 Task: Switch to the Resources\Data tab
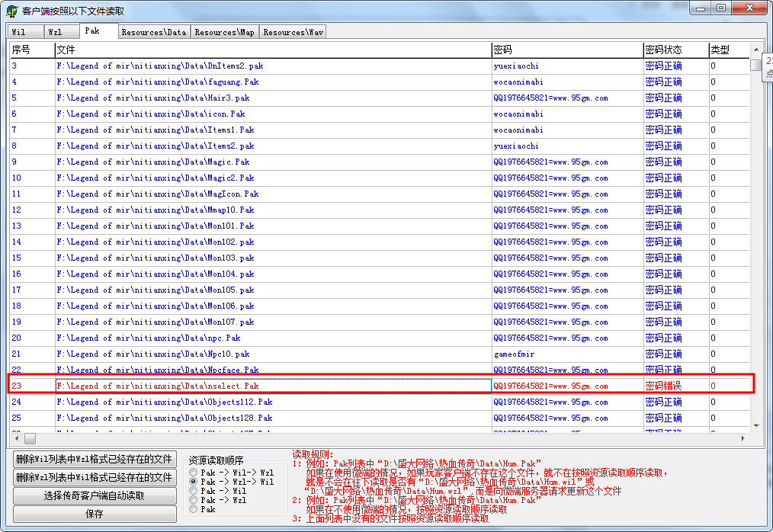click(x=153, y=32)
